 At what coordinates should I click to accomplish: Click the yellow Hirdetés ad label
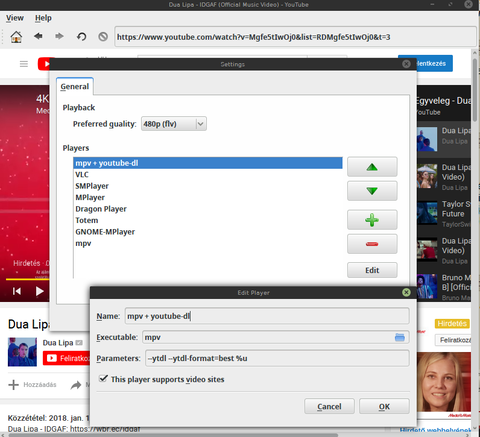tap(452, 324)
